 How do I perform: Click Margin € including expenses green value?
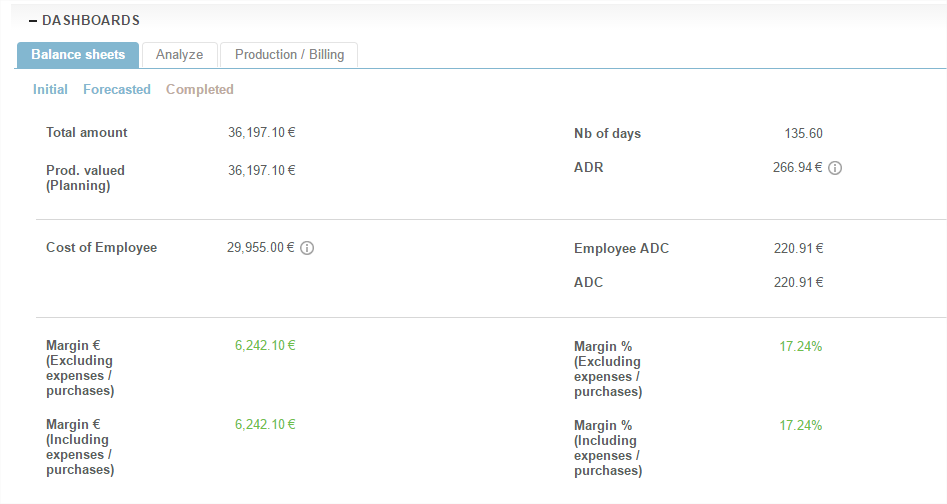point(265,424)
